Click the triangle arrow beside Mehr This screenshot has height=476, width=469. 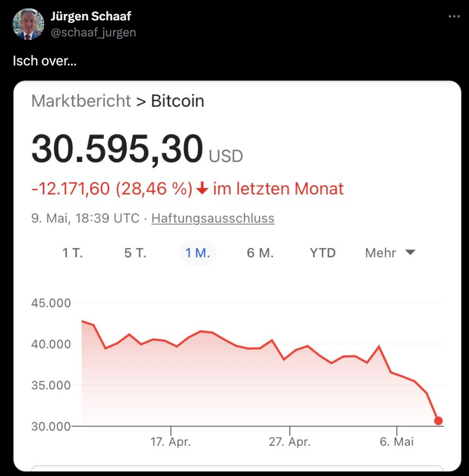point(410,252)
